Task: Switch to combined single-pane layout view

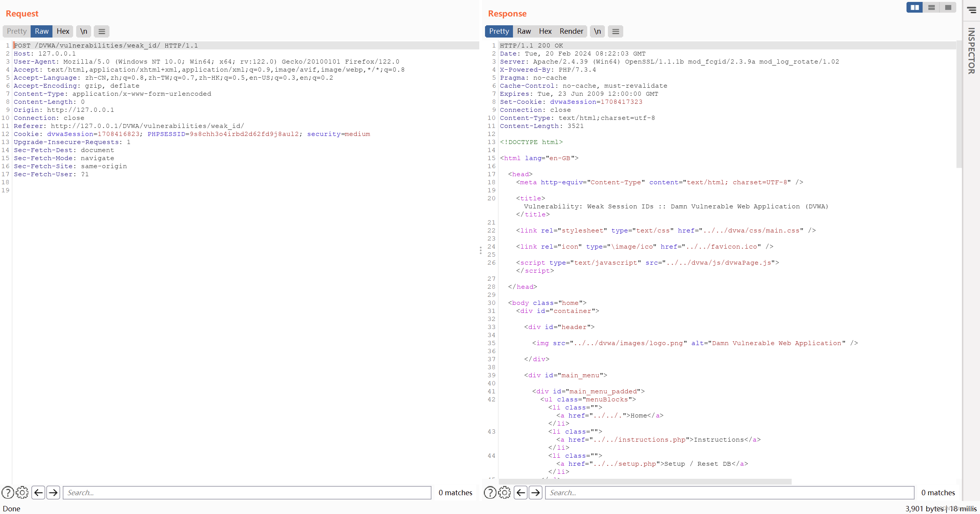Action: [948, 7]
